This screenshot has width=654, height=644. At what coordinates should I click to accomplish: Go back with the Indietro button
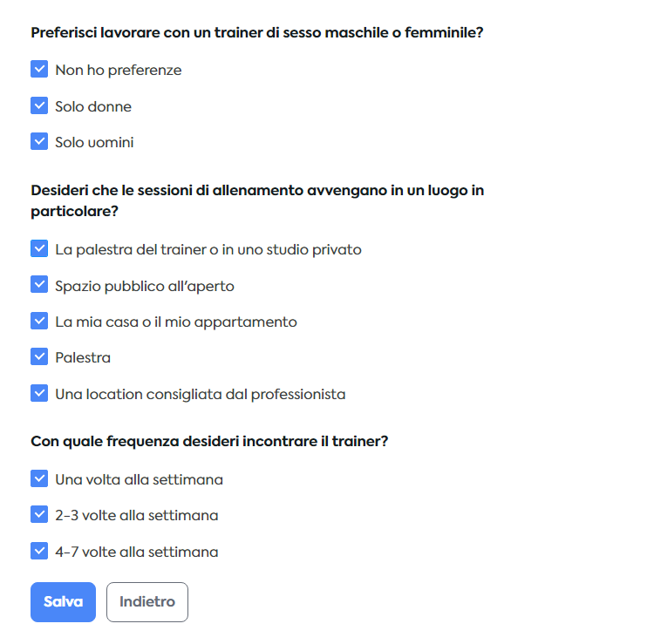(146, 602)
